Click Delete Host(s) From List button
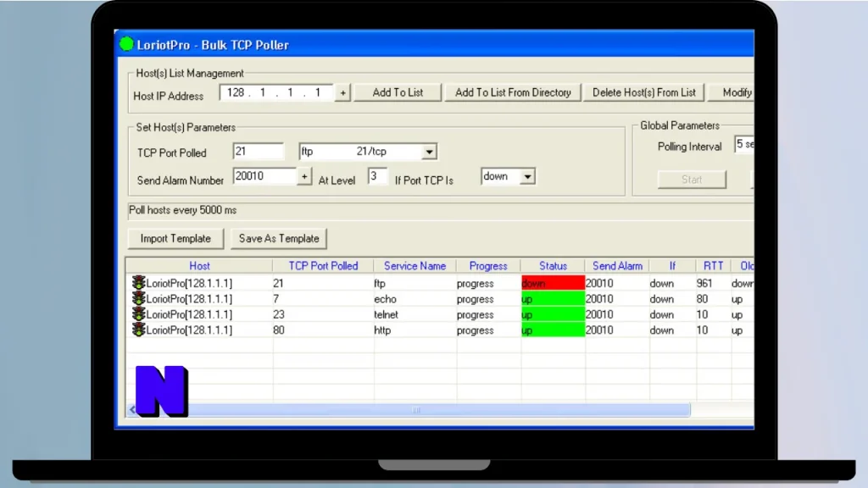Image resolution: width=868 pixels, height=488 pixels. click(x=644, y=92)
